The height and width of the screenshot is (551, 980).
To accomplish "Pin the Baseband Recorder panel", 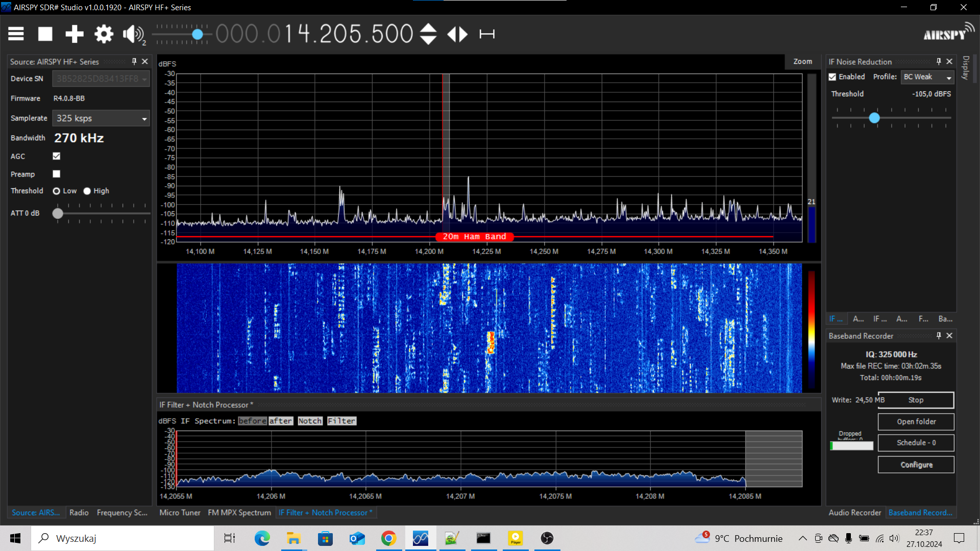I will tap(939, 336).
